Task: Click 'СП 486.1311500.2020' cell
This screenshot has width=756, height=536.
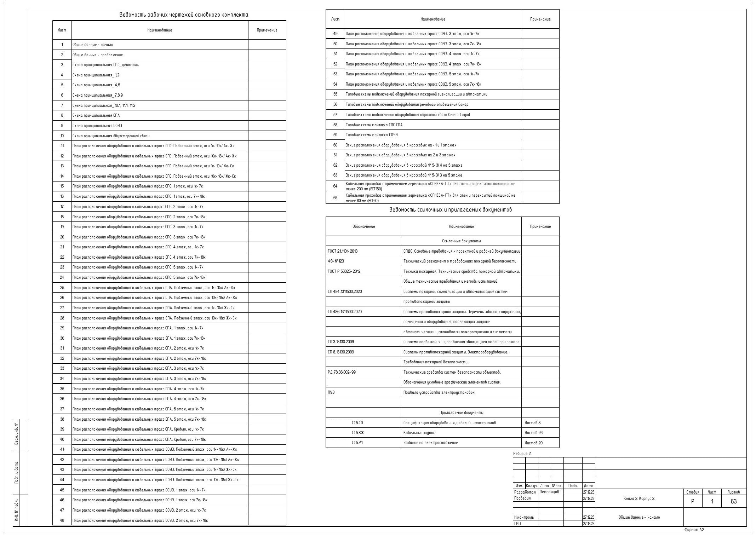Action: click(363, 312)
